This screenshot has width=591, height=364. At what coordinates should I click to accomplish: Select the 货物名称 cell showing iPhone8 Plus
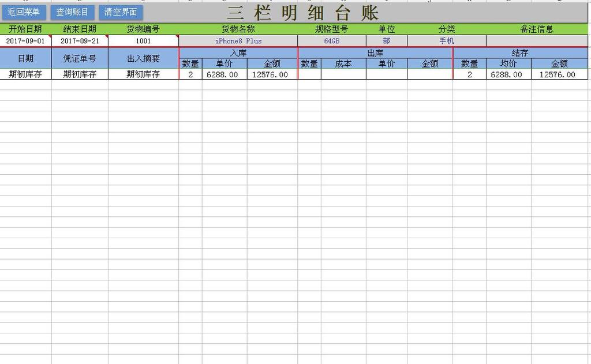click(x=236, y=40)
